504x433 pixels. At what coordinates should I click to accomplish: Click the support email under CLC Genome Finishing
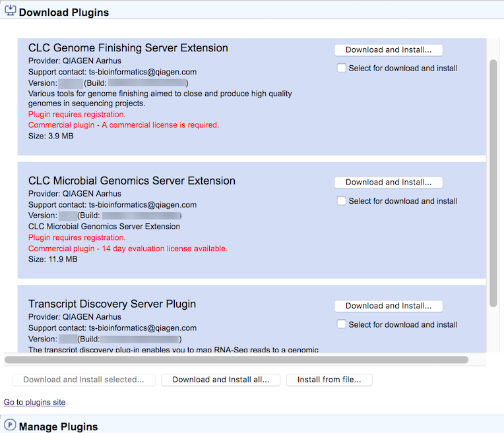pyautogui.click(x=142, y=72)
